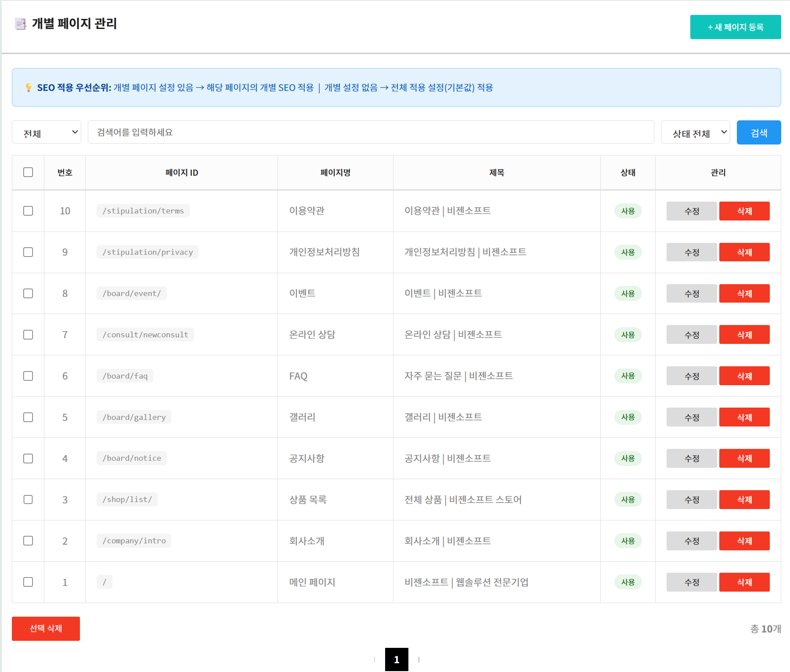Image resolution: width=790 pixels, height=672 pixels.
Task: Expand the 상태 전체 status filter dropdown
Action: [695, 132]
